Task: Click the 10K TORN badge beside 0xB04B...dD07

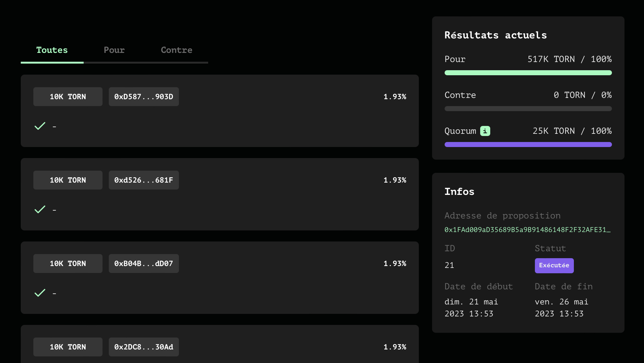Action: coord(68,264)
